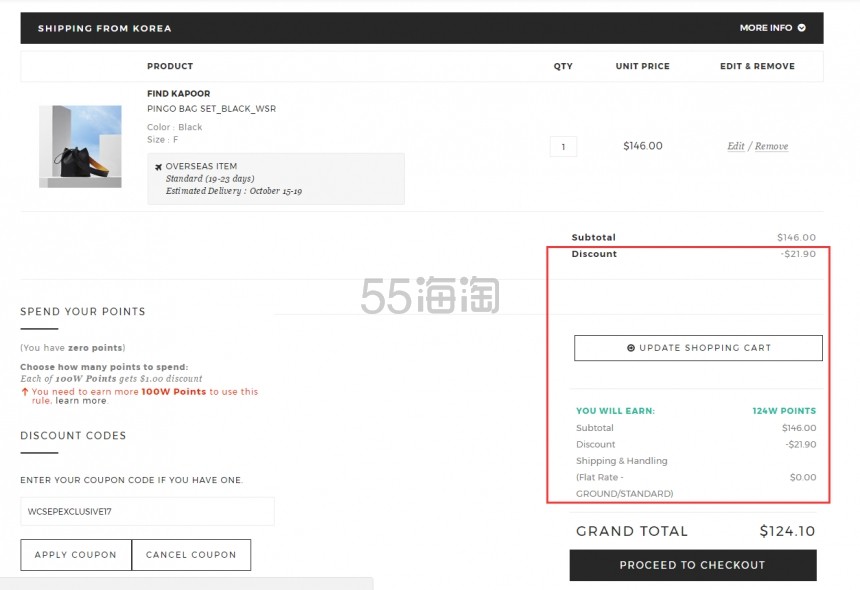
Task: Click the SHIPPING FROM KOREA header bar
Action: pyautogui.click(x=104, y=27)
